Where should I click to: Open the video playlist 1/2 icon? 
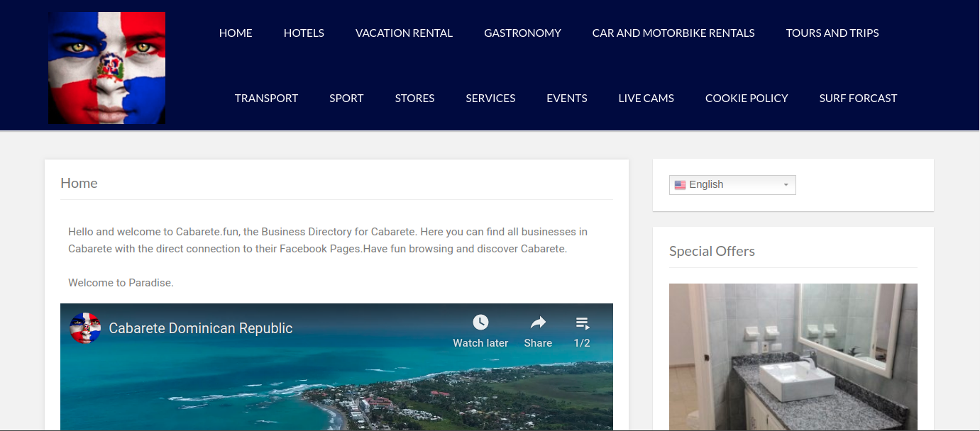coord(582,323)
